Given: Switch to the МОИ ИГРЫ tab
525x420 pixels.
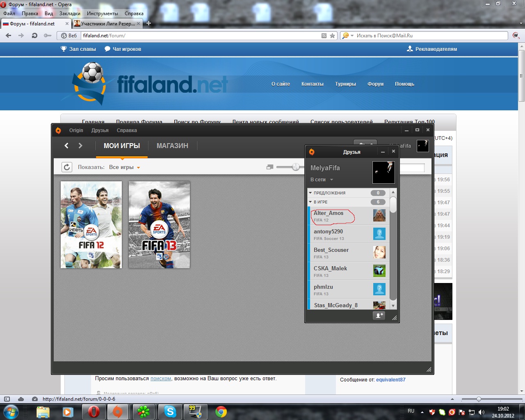Looking at the screenshot, I should click(x=122, y=146).
